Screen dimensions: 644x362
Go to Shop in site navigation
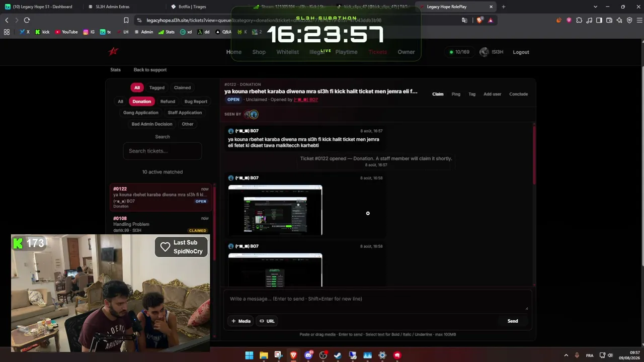point(259,52)
